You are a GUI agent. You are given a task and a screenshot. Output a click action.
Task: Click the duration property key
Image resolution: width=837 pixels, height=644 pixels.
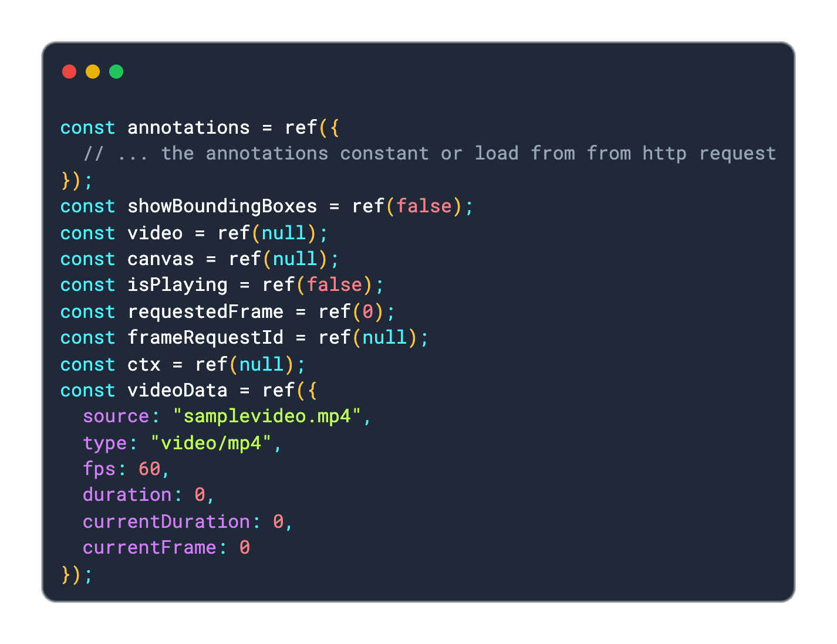tap(127, 495)
